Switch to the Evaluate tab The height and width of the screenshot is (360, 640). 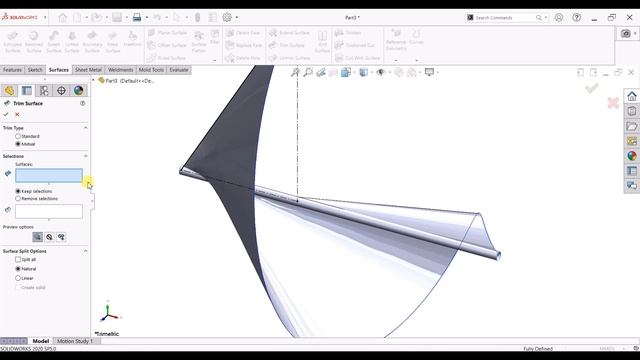point(179,70)
